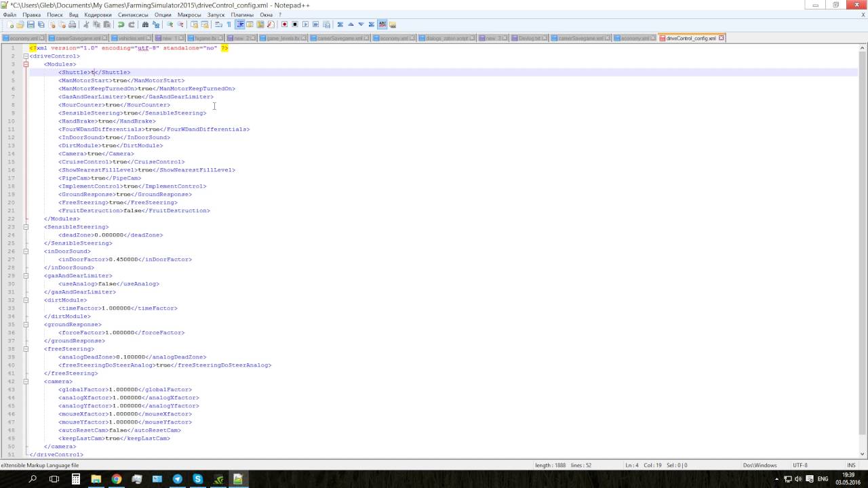
Task: Click the Redo toolbar icon
Action: [132, 24]
